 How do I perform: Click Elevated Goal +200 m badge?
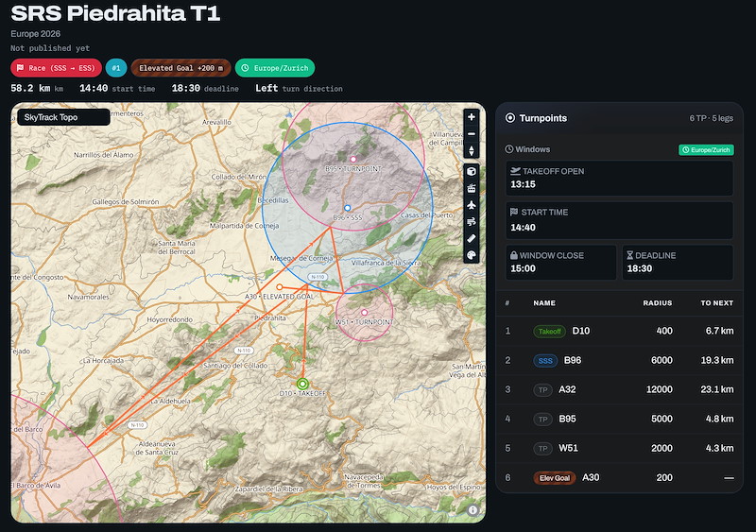180,68
